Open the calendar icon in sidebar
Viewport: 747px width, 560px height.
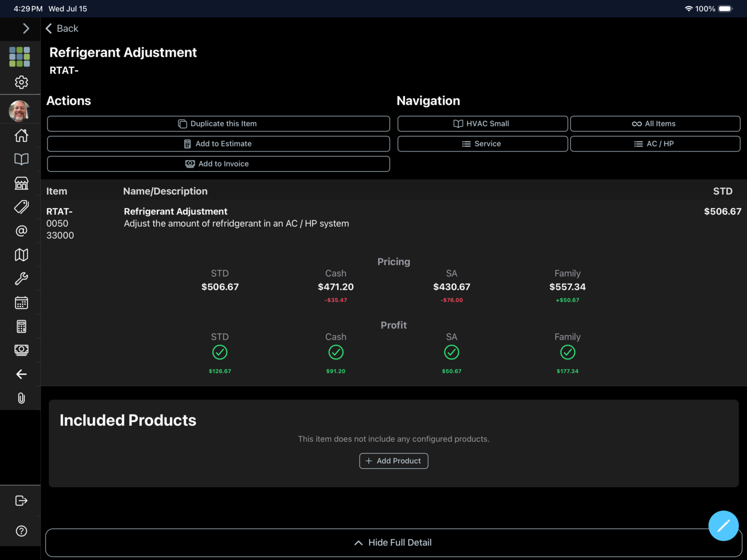pyautogui.click(x=21, y=303)
